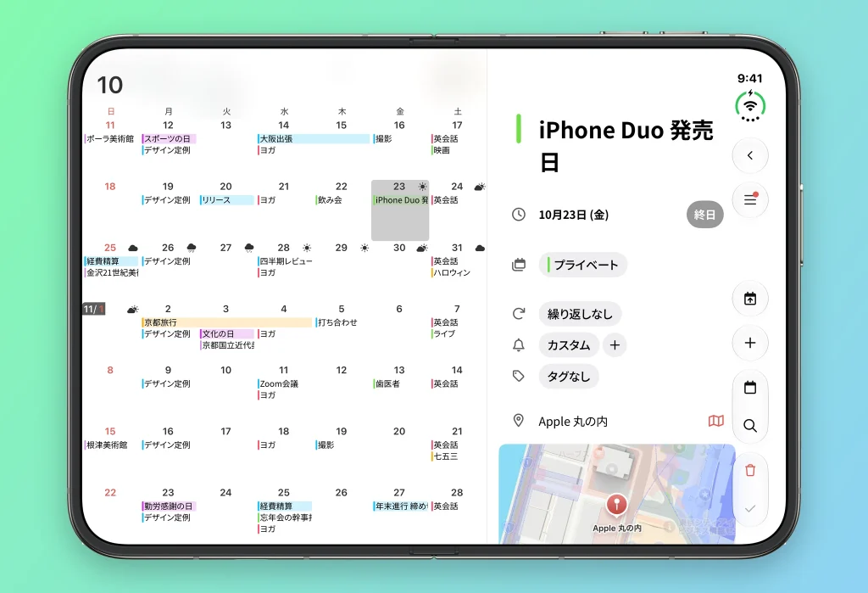Open the プライベート calendar selector
Image resolution: width=868 pixels, height=593 pixels.
pos(582,265)
